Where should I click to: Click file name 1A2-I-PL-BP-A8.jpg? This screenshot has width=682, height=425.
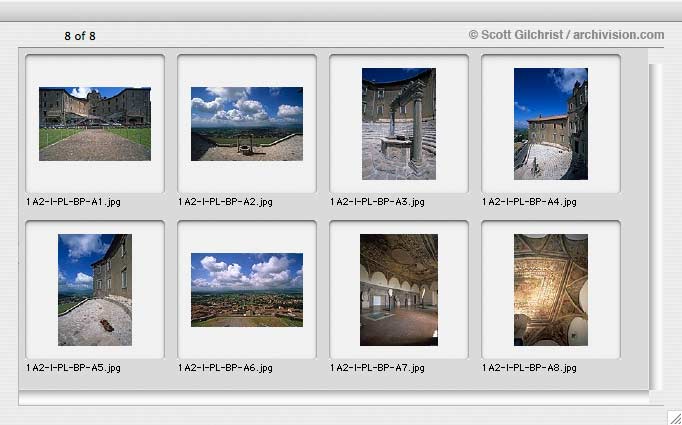click(x=529, y=368)
